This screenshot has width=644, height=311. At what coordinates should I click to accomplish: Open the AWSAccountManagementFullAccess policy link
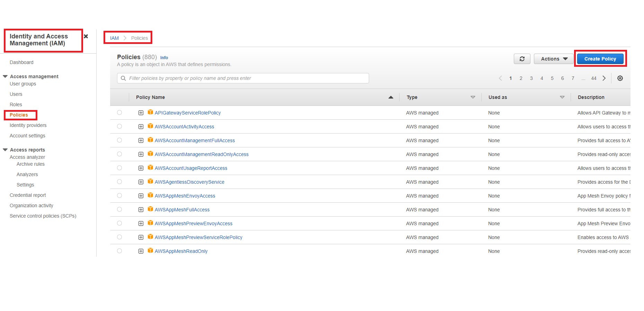pyautogui.click(x=195, y=140)
